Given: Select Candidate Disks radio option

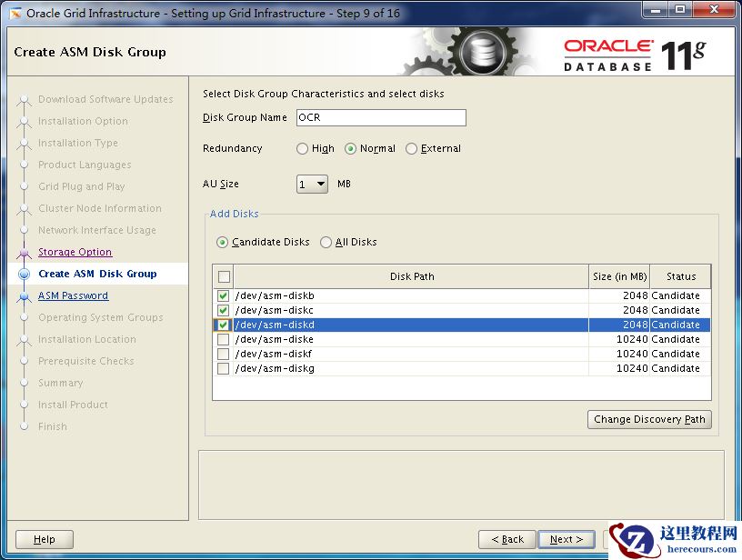Looking at the screenshot, I should pos(223,243).
